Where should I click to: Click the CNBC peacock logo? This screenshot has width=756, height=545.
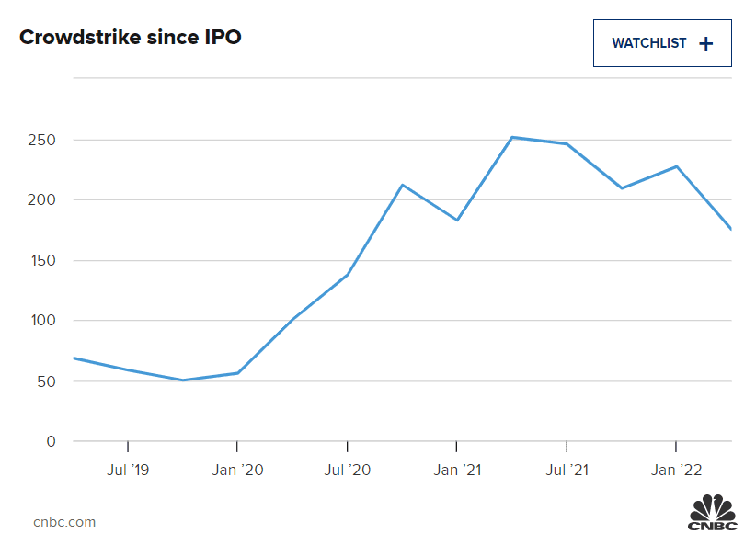click(713, 512)
